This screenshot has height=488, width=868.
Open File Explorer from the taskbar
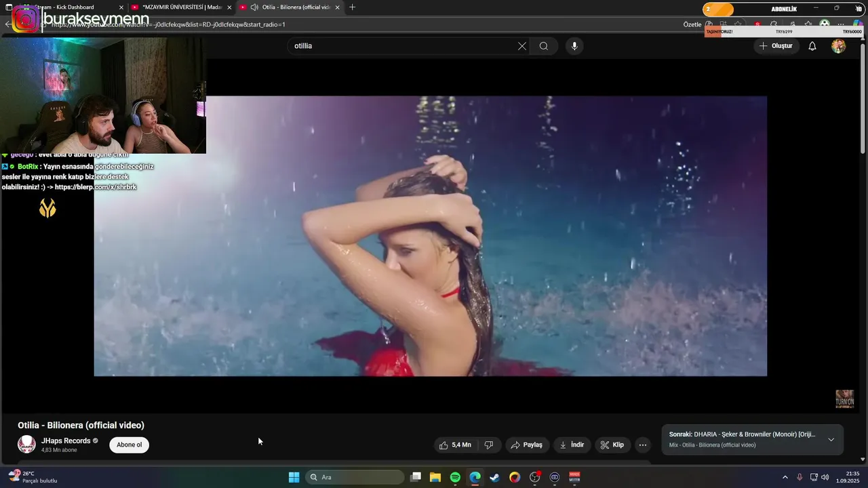pos(435,477)
